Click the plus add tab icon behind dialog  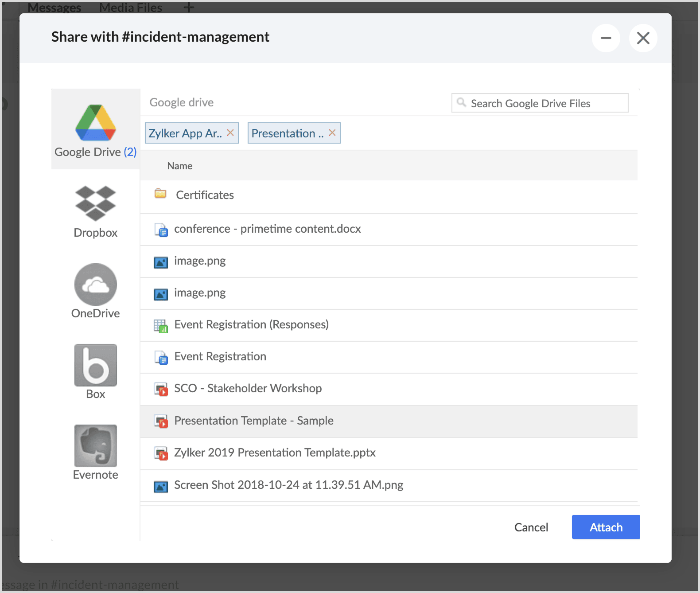pyautogui.click(x=189, y=8)
